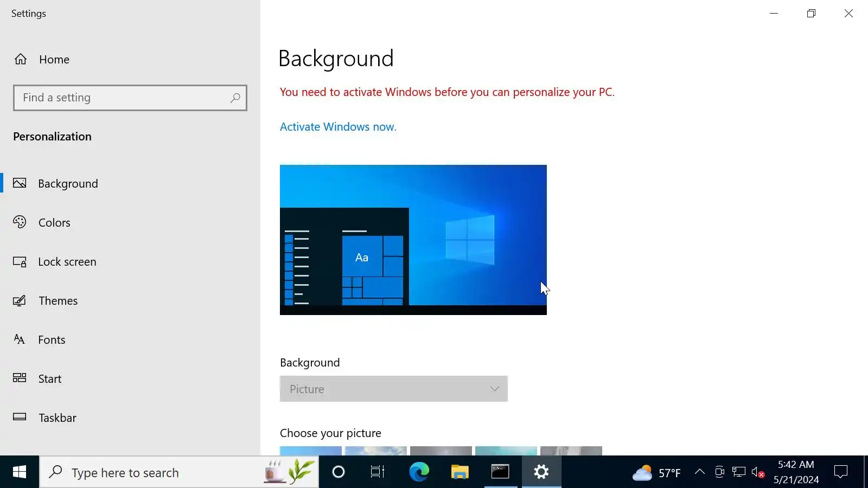Focus the Find a setting search box

tap(130, 98)
